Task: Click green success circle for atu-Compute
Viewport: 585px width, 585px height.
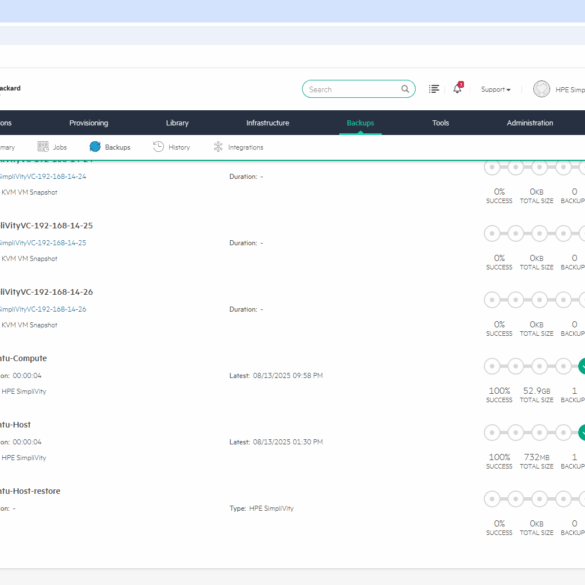Action: [582, 366]
